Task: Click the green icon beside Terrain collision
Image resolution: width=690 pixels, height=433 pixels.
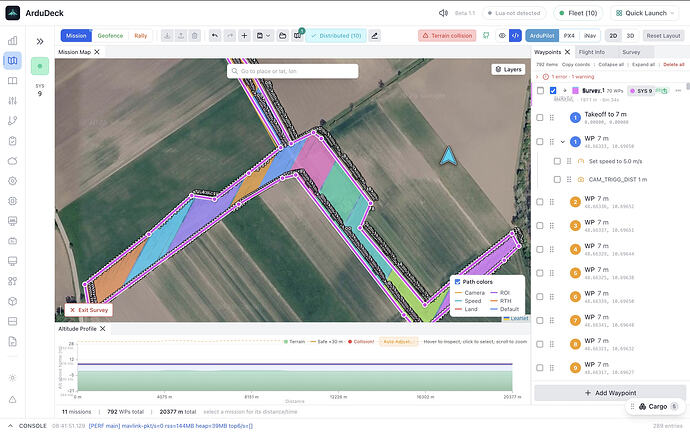Action: point(486,36)
